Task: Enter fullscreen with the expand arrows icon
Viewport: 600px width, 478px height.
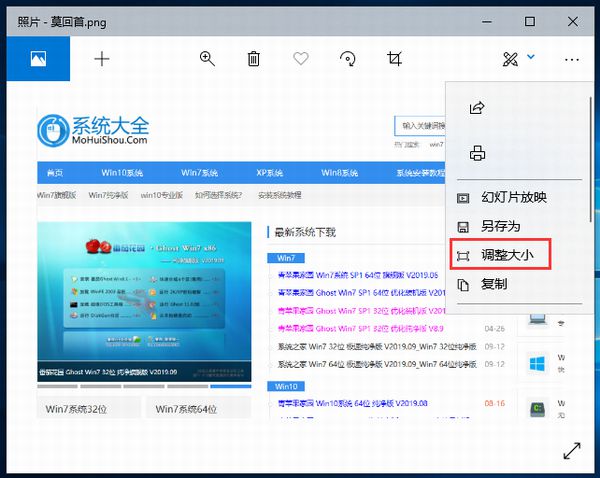Action: tap(571, 450)
